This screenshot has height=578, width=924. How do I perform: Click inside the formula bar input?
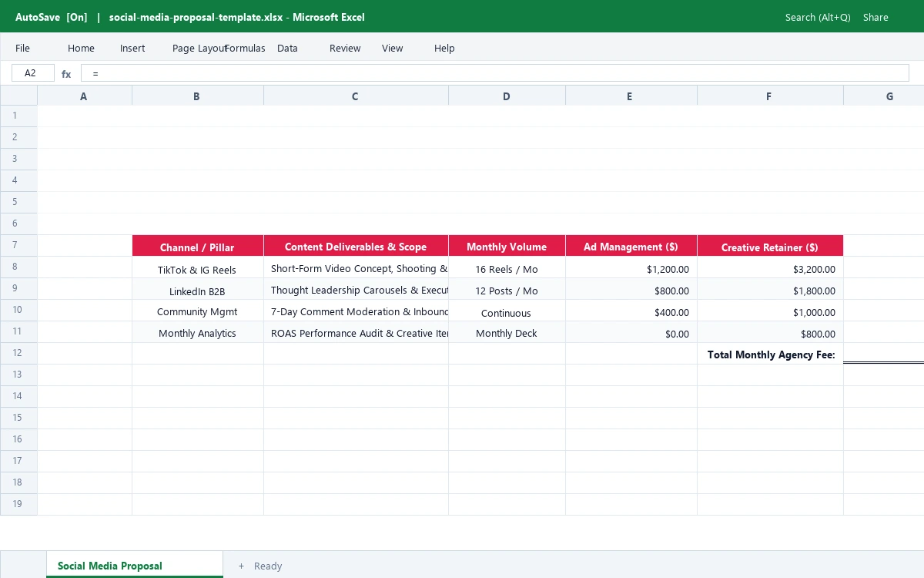(x=495, y=73)
